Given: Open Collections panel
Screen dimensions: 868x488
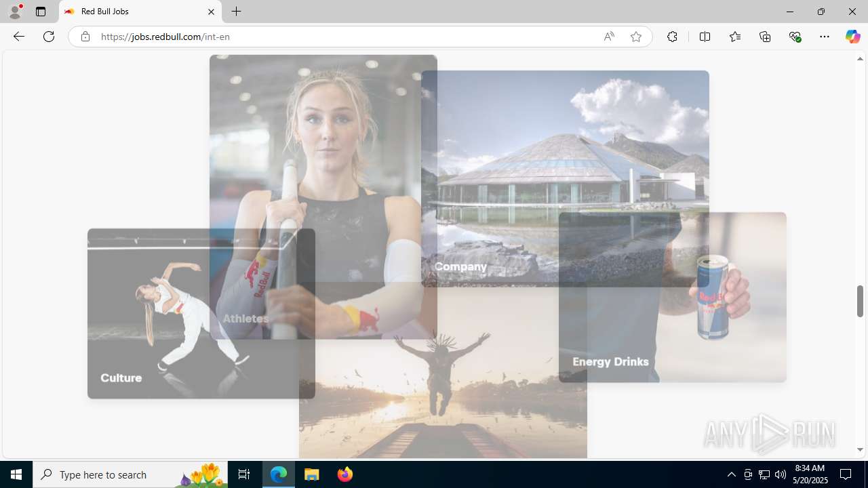Looking at the screenshot, I should click(x=765, y=37).
